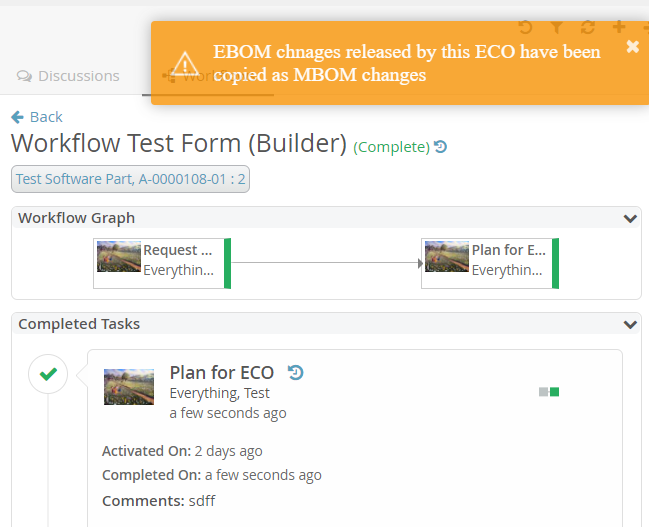Select the Request workflow graph node
The height and width of the screenshot is (527, 649).
162,263
